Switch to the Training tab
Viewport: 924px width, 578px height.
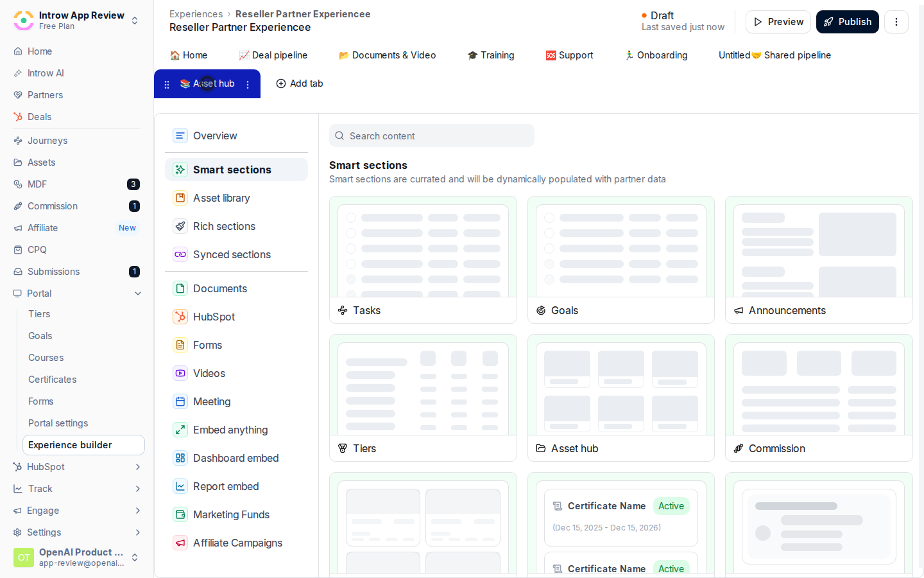(x=491, y=55)
